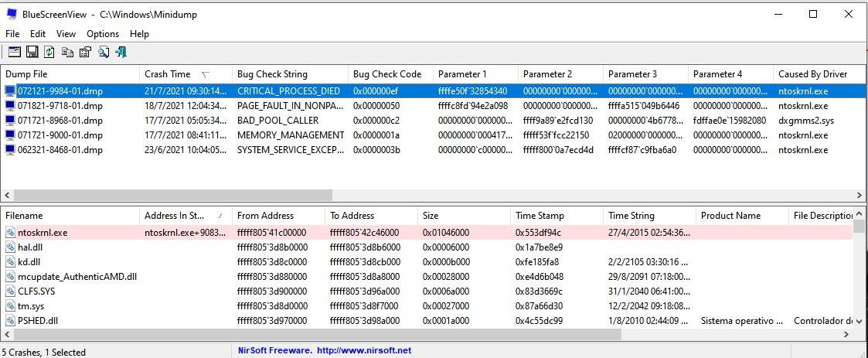This screenshot has height=358, width=868.
Task: Sort lower pane by Filename header
Action: coord(70,216)
